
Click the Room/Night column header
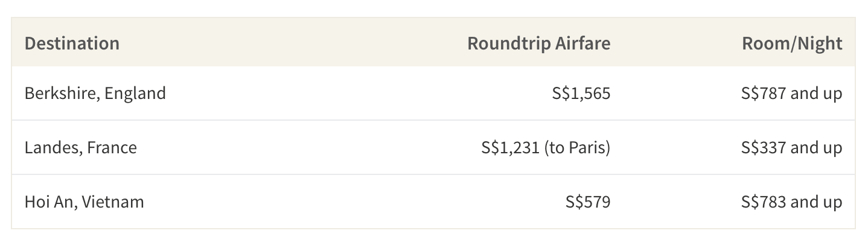coord(792,43)
